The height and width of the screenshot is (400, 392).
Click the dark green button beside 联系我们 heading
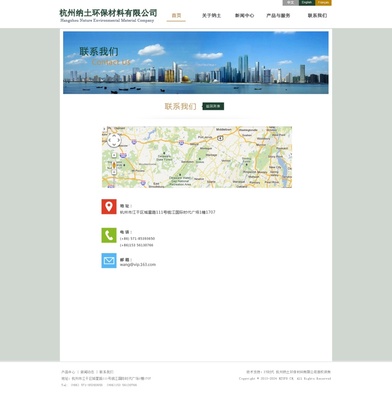click(x=213, y=106)
